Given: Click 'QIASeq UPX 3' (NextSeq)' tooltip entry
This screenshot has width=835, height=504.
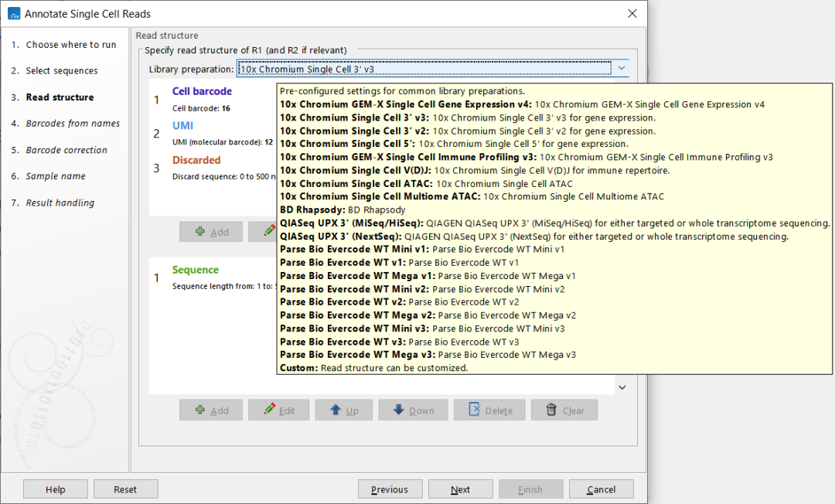Looking at the screenshot, I should [x=534, y=237].
